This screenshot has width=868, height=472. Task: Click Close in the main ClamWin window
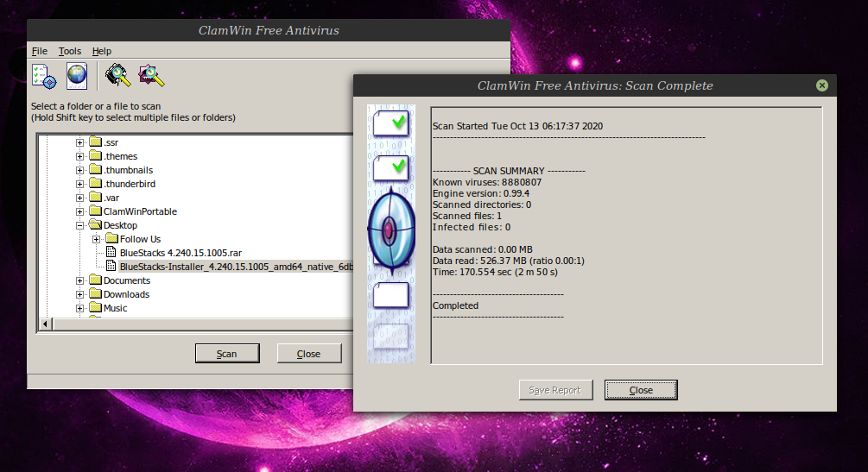[309, 354]
